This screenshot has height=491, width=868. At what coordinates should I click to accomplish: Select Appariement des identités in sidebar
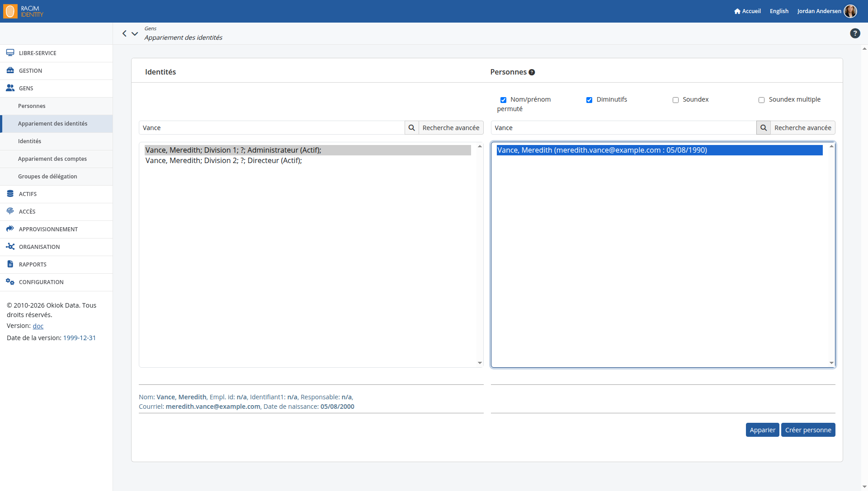click(x=57, y=124)
